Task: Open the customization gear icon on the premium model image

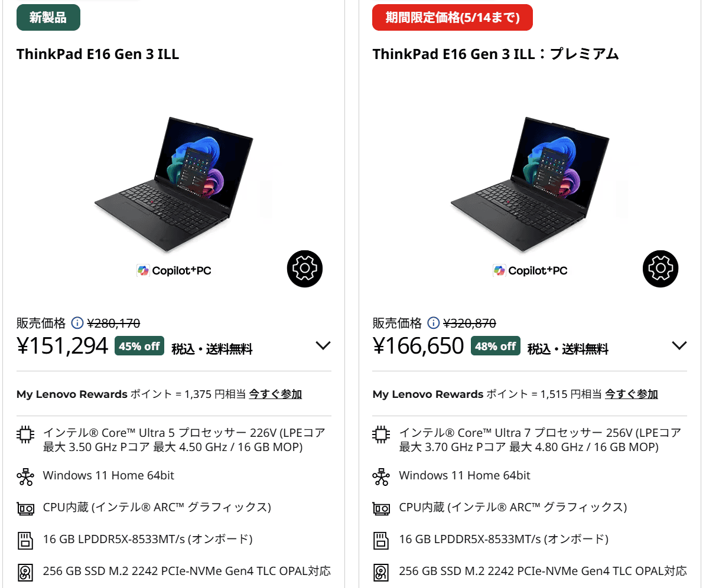Action: tap(661, 269)
